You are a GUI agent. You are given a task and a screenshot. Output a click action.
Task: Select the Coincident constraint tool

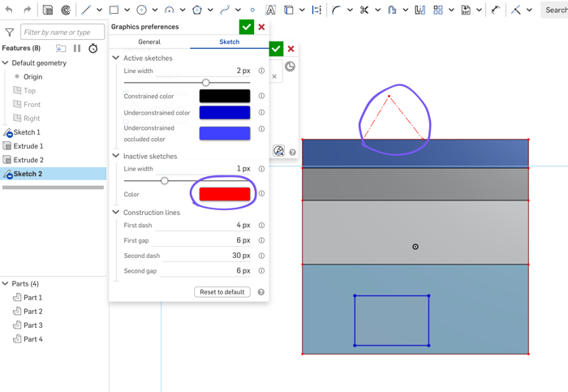pyautogui.click(x=516, y=10)
